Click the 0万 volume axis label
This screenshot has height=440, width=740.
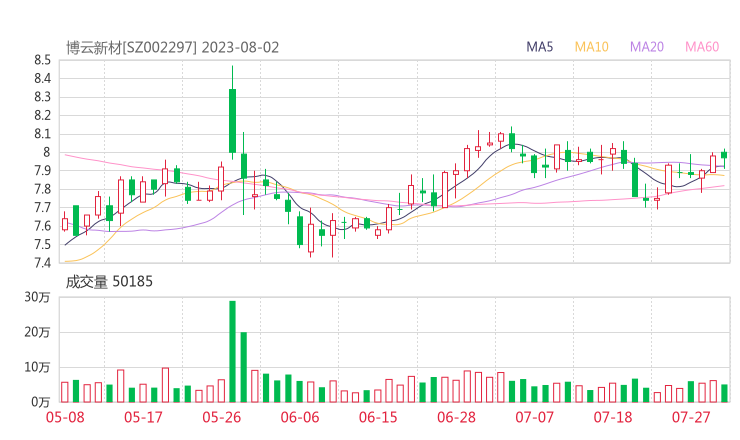tap(41, 402)
